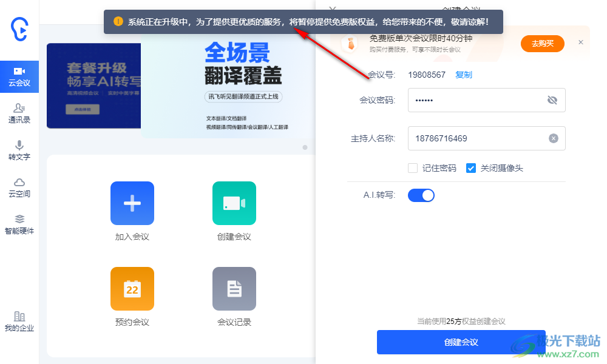
Task: Click the 讯飞听见翻译频道正式上线 pill button
Action: (x=243, y=96)
